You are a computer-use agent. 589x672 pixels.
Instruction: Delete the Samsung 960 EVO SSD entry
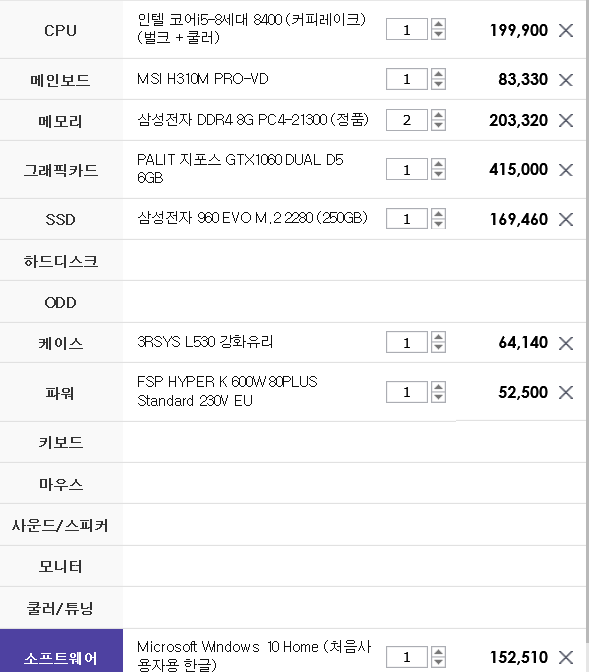pos(566,219)
